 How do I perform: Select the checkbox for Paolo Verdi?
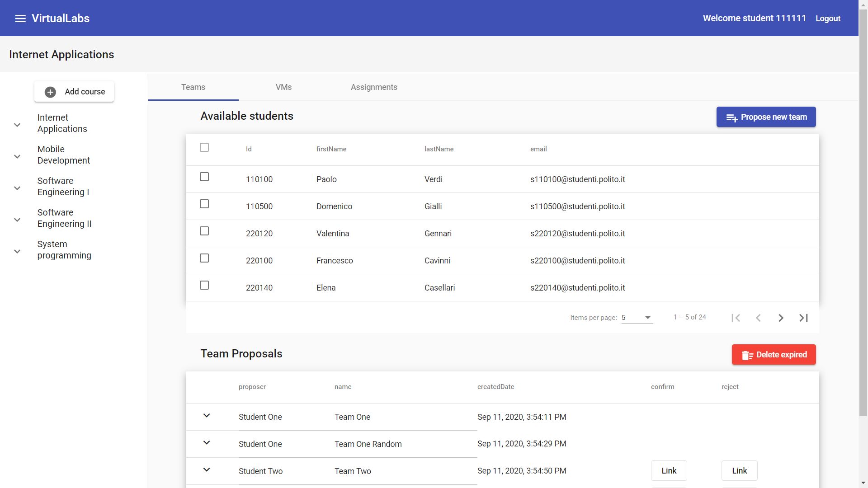[x=204, y=177]
